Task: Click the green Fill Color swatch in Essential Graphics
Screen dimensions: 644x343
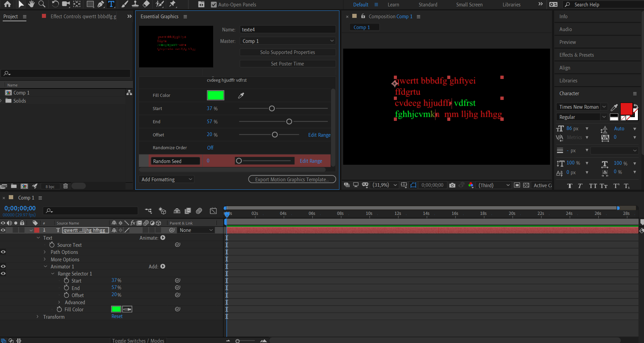Action: [216, 95]
